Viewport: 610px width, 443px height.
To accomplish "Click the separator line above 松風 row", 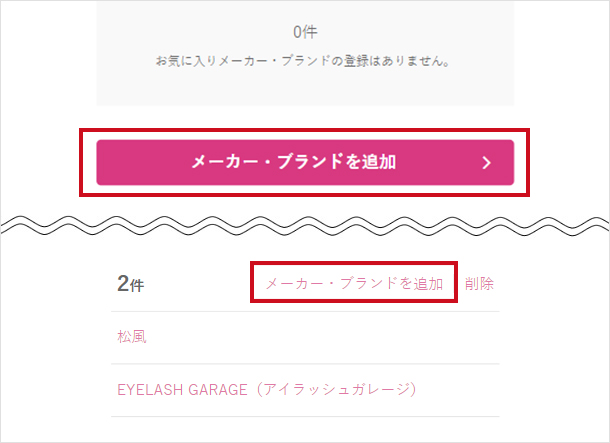I will pos(305,312).
